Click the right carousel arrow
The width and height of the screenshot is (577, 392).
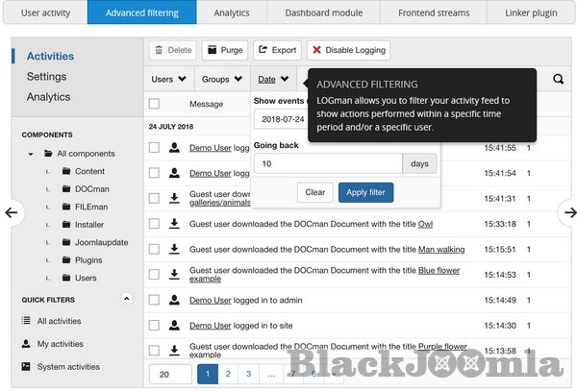pyautogui.click(x=568, y=212)
